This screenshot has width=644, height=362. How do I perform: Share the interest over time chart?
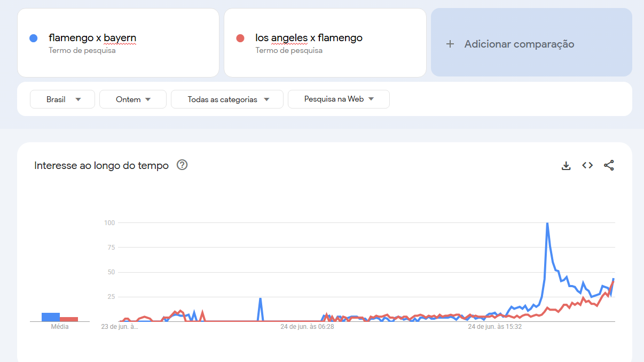coord(609,165)
